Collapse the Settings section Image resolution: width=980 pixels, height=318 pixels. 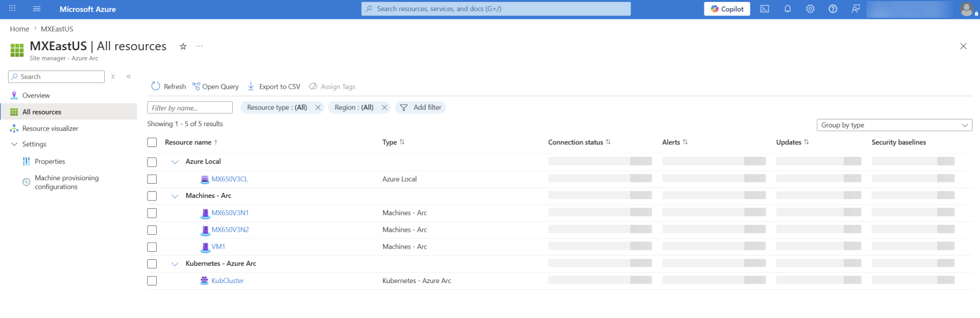click(14, 145)
